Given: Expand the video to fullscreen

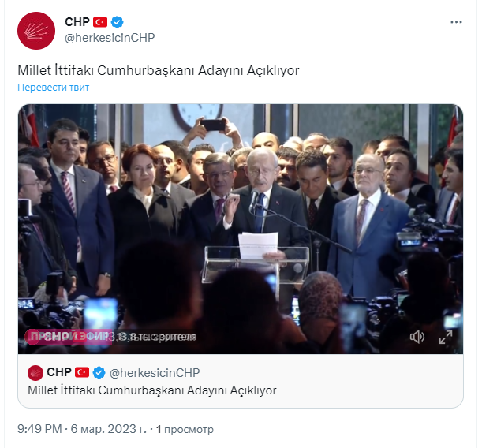Looking at the screenshot, I should click(446, 337).
